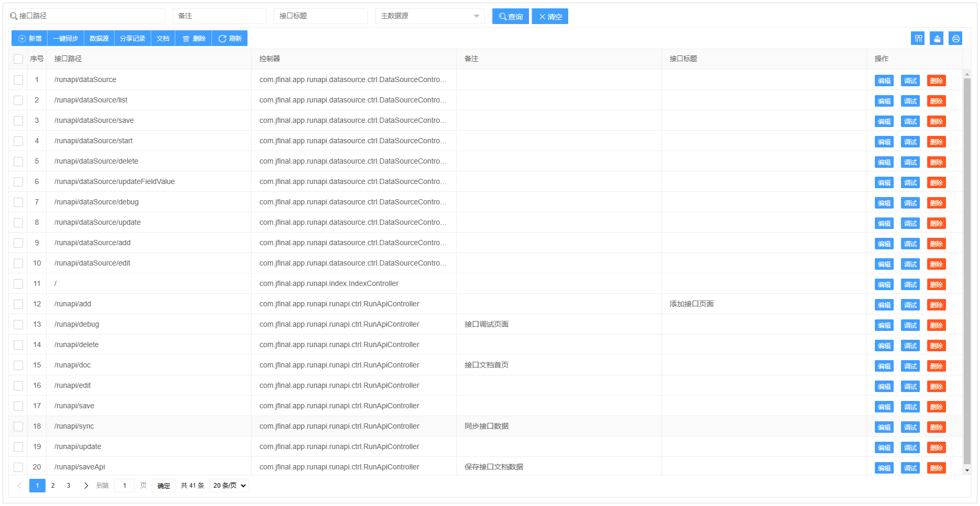Click 编辑 for /runapi/add row
The width and height of the screenshot is (980, 506).
click(x=884, y=305)
